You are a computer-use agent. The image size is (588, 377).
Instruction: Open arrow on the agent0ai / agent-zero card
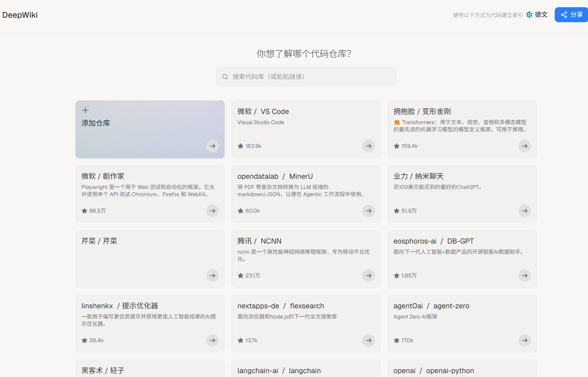[525, 340]
